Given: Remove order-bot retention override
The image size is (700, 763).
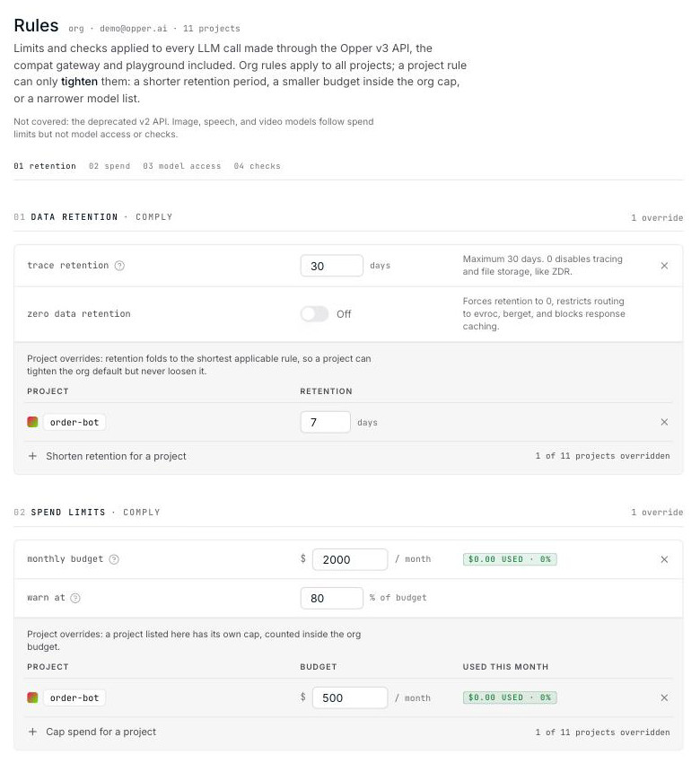Looking at the screenshot, I should [664, 422].
